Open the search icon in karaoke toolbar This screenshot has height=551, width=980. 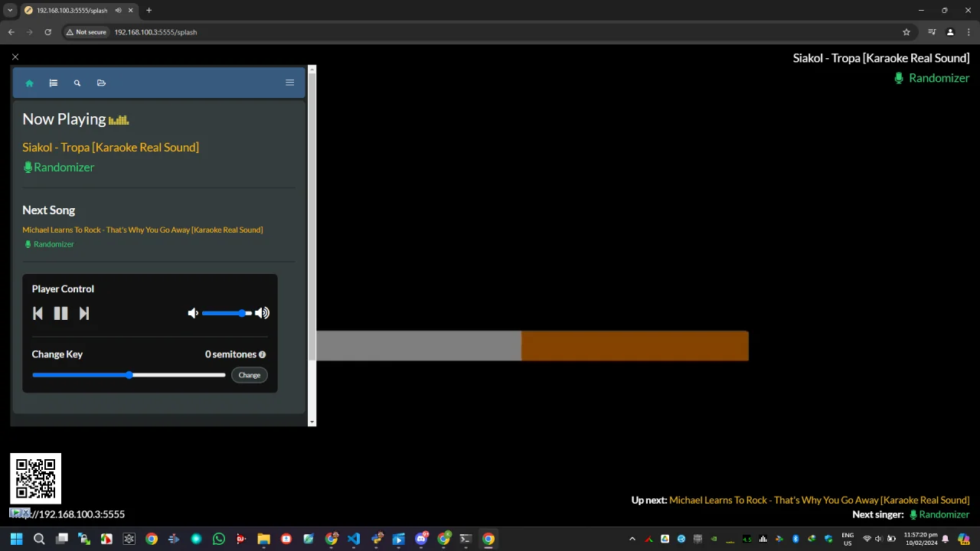(77, 83)
